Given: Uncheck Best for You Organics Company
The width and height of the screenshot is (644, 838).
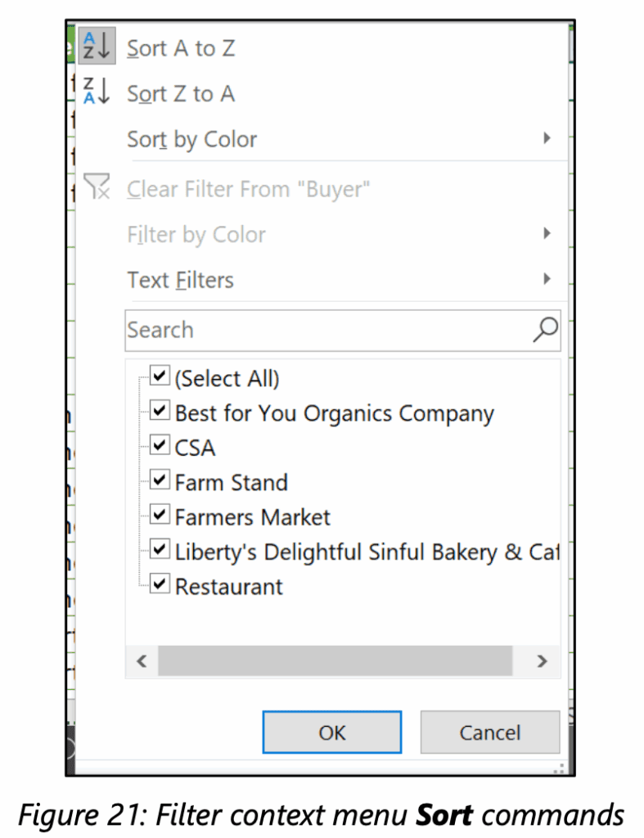Looking at the screenshot, I should [160, 412].
